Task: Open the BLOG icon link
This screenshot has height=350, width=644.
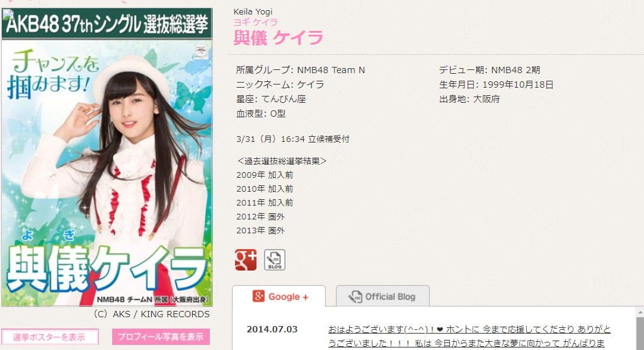Action: pyautogui.click(x=274, y=260)
